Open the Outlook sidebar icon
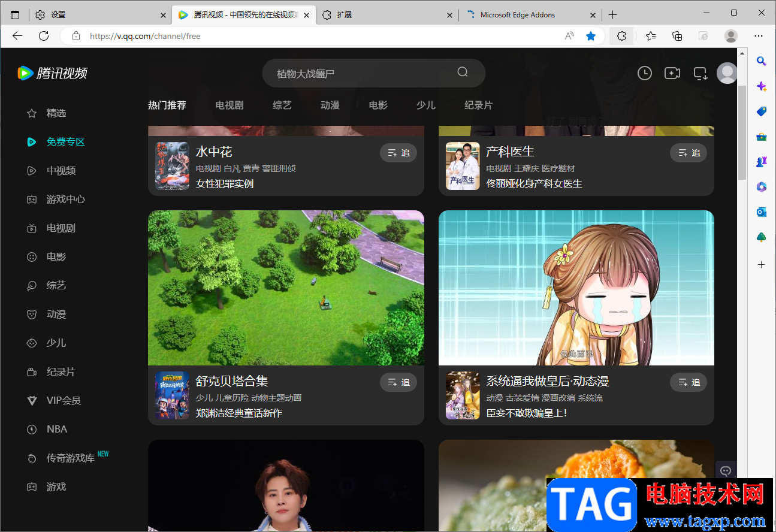The height and width of the screenshot is (532, 776). 761,212
